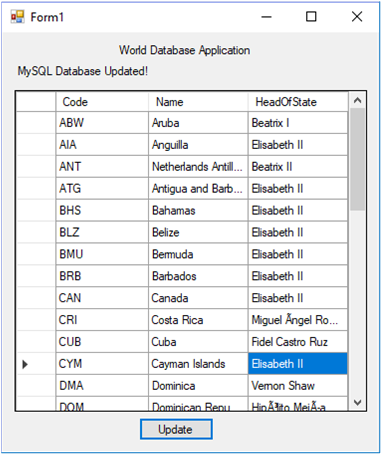Click the Canada name cell
Image resolution: width=381 pixels, height=454 pixels.
pos(198,298)
